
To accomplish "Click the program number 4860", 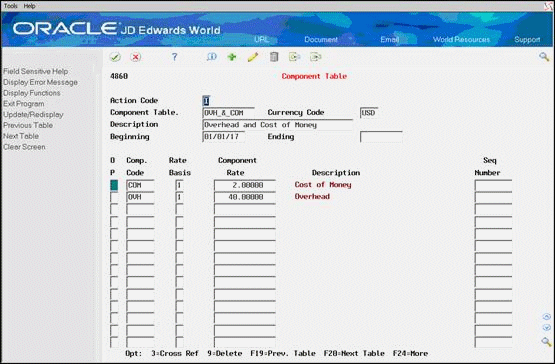I will [119, 76].
